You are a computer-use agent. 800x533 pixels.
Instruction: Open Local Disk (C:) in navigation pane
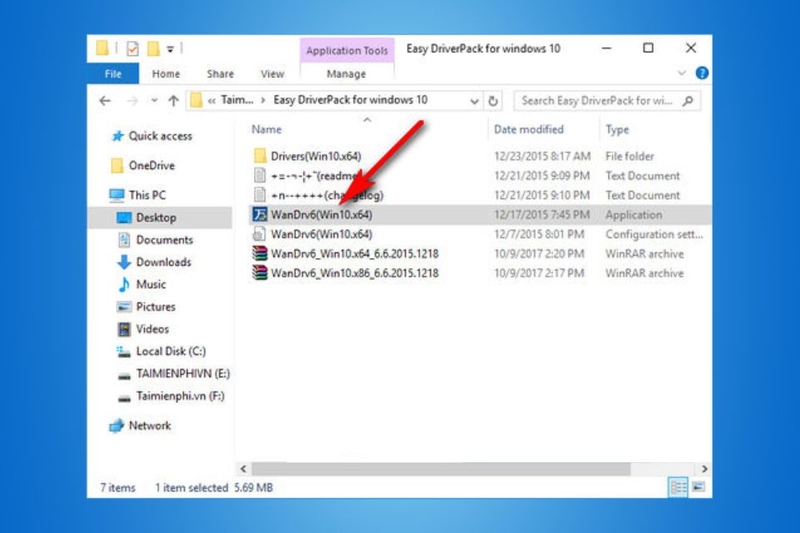tap(171, 351)
